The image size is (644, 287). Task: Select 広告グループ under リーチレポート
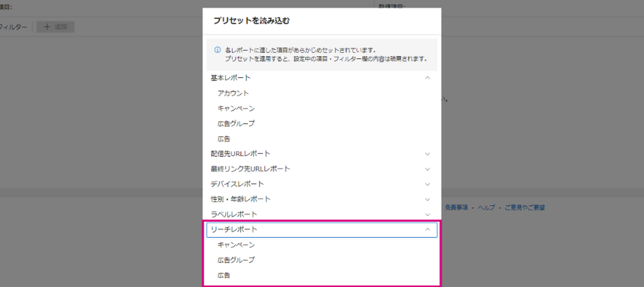(x=236, y=260)
